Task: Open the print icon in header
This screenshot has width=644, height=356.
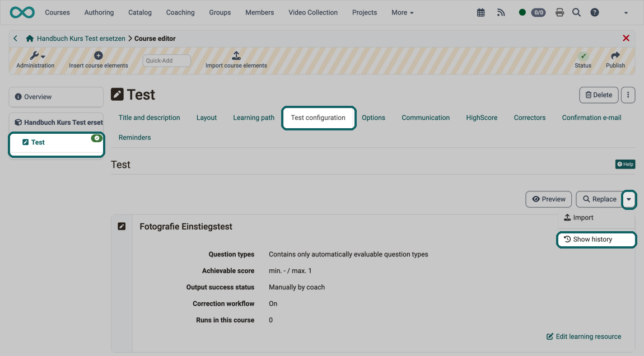Action: [x=559, y=13]
